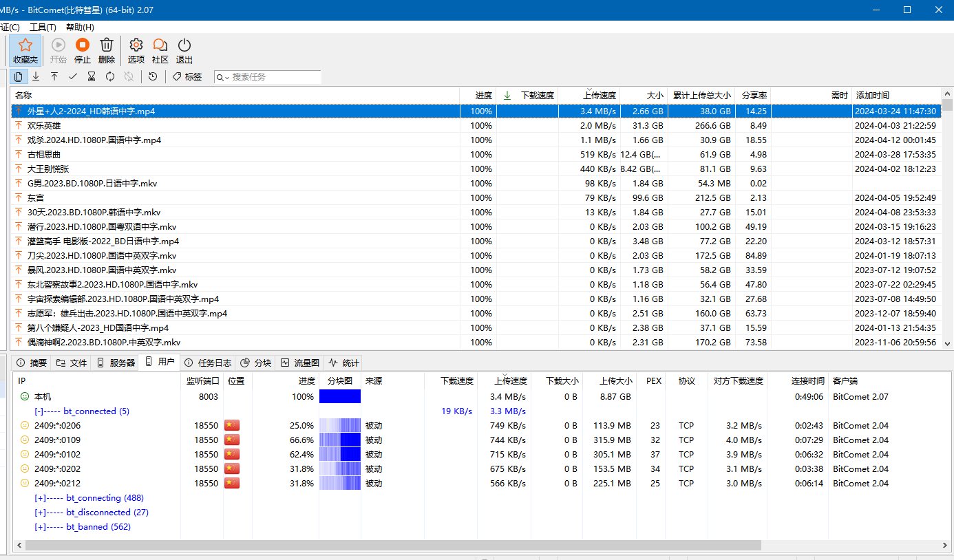
Task: Click the face icon for peer 2409:*:0206
Action: tap(25, 426)
